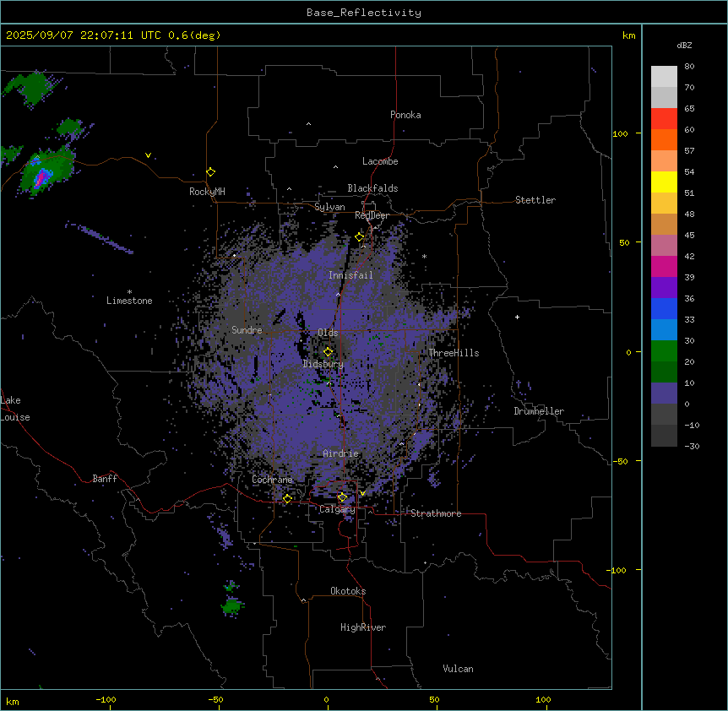The width and height of the screenshot is (728, 711).
Task: Select the Vulcan label
Action: coord(458,669)
